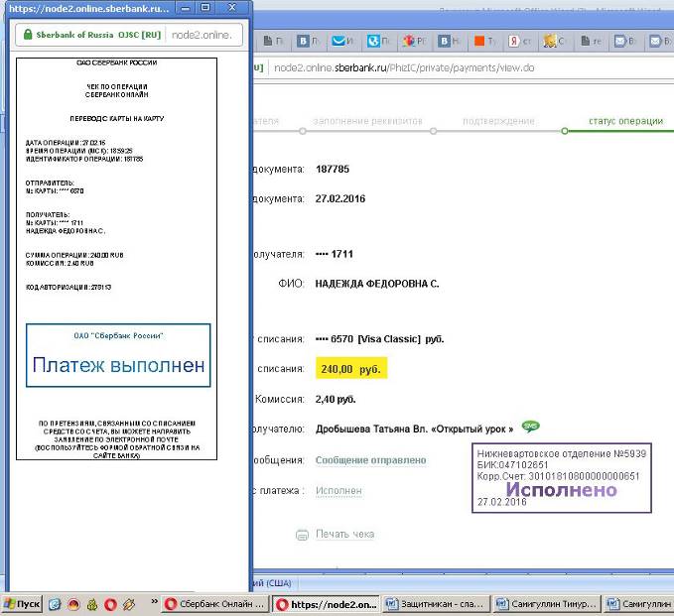Minimize the receipt popup window
The height and width of the screenshot is (616, 674).
click(186, 8)
